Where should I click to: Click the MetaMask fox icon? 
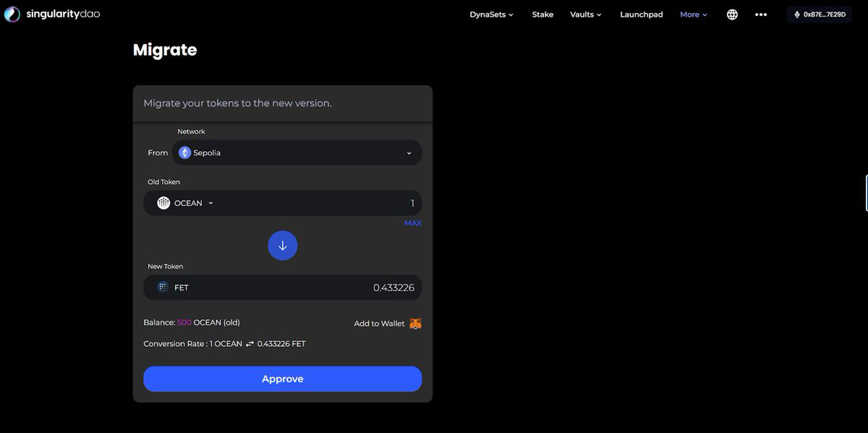pos(416,324)
